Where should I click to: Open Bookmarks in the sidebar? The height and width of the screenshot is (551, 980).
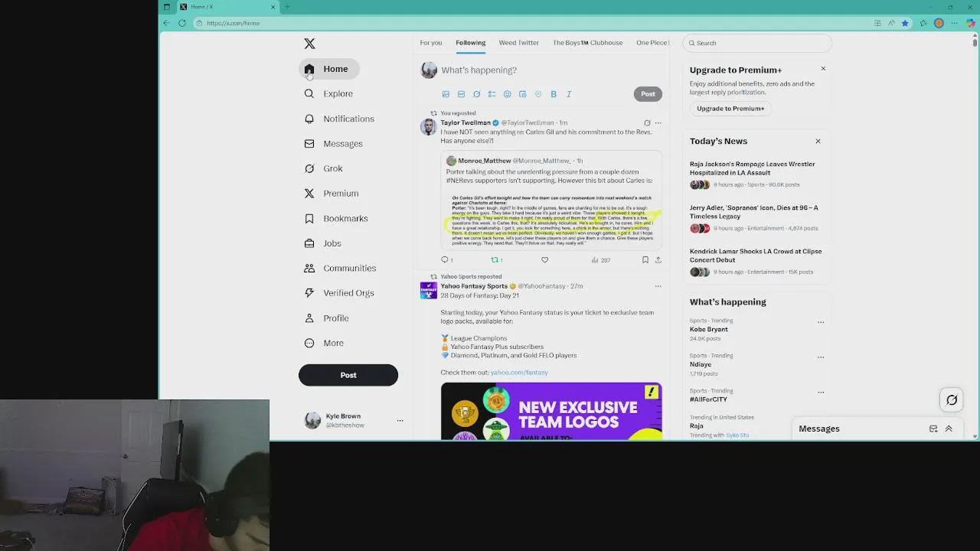click(336, 218)
